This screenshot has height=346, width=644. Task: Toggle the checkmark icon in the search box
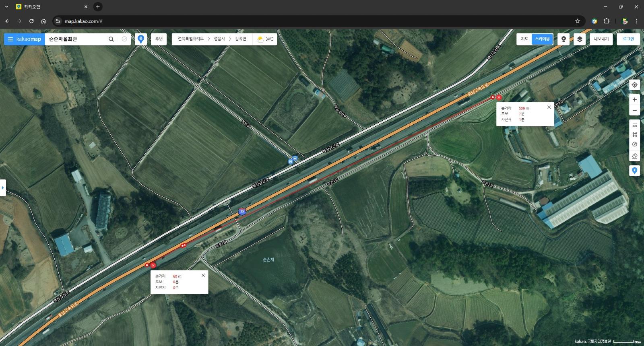click(x=124, y=39)
